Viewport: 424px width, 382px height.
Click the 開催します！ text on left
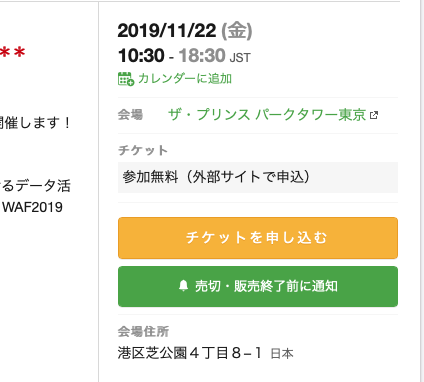point(35,123)
